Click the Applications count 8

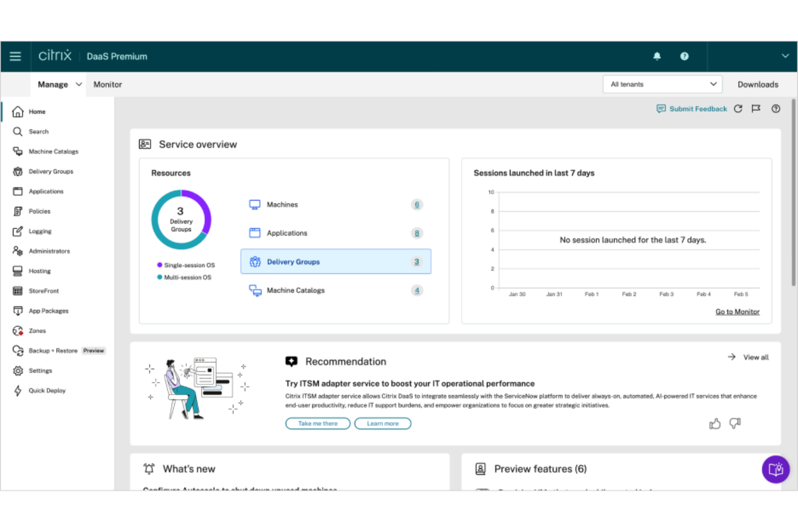[x=417, y=233]
